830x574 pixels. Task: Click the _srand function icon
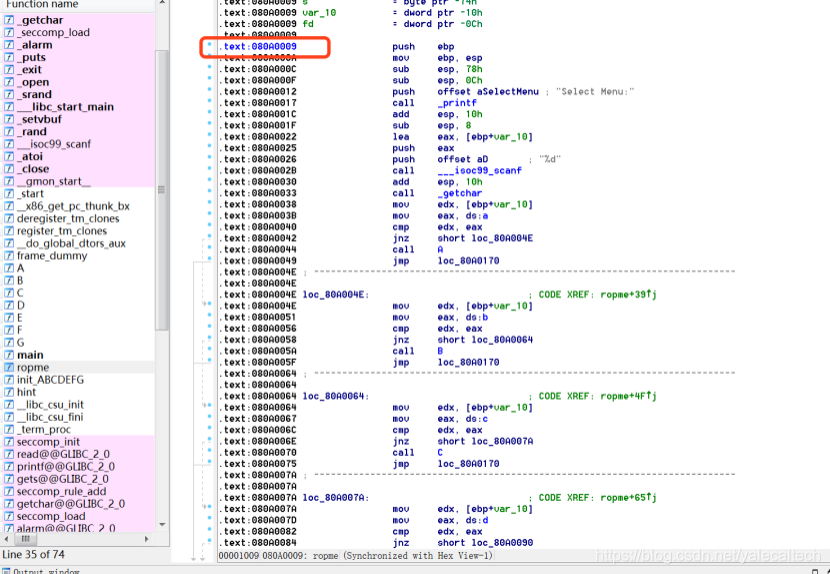pos(9,94)
